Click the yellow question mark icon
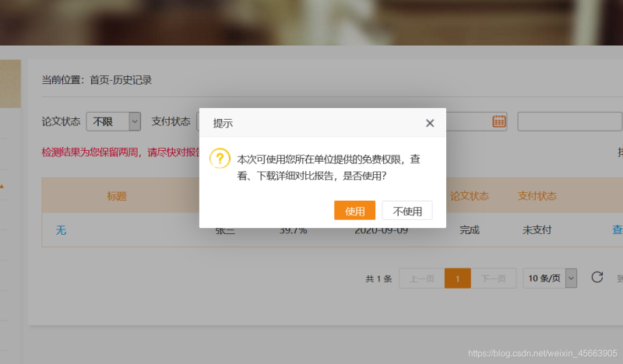Screen dimensions: 623x364 tap(220, 159)
